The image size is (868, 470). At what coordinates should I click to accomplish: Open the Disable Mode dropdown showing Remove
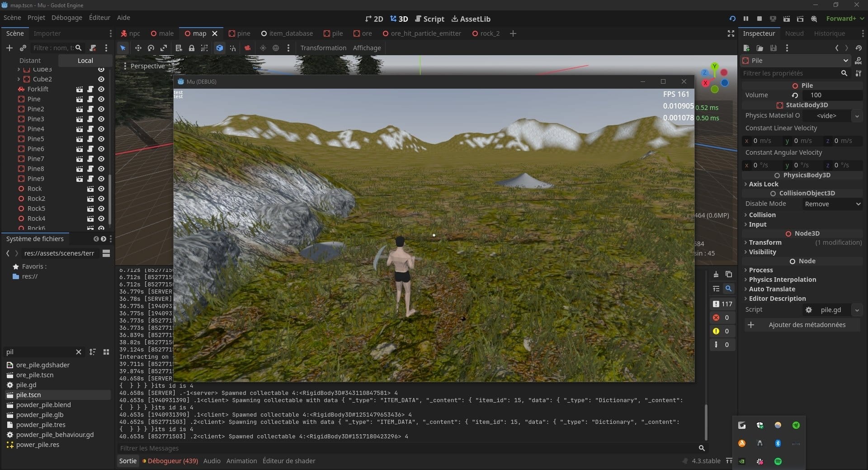click(832, 204)
